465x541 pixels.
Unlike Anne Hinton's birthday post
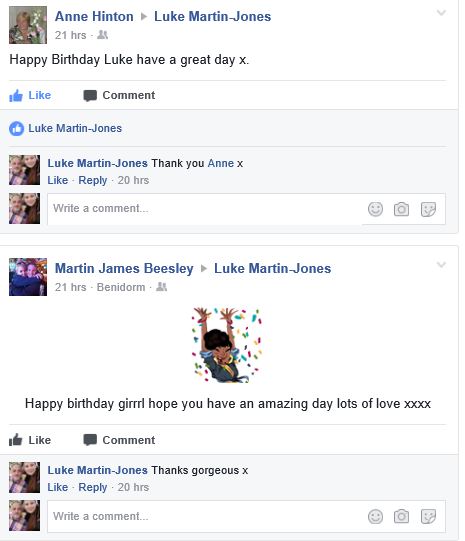point(30,95)
